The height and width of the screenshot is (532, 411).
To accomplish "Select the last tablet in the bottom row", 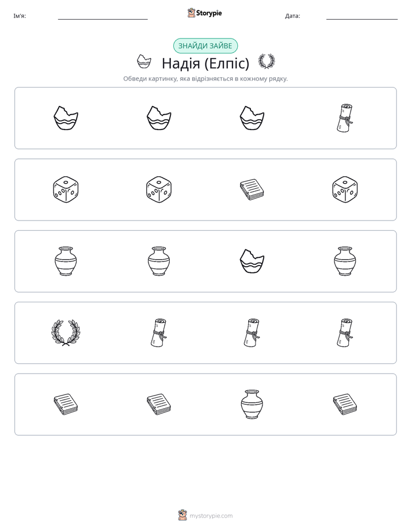I will pos(345,404).
